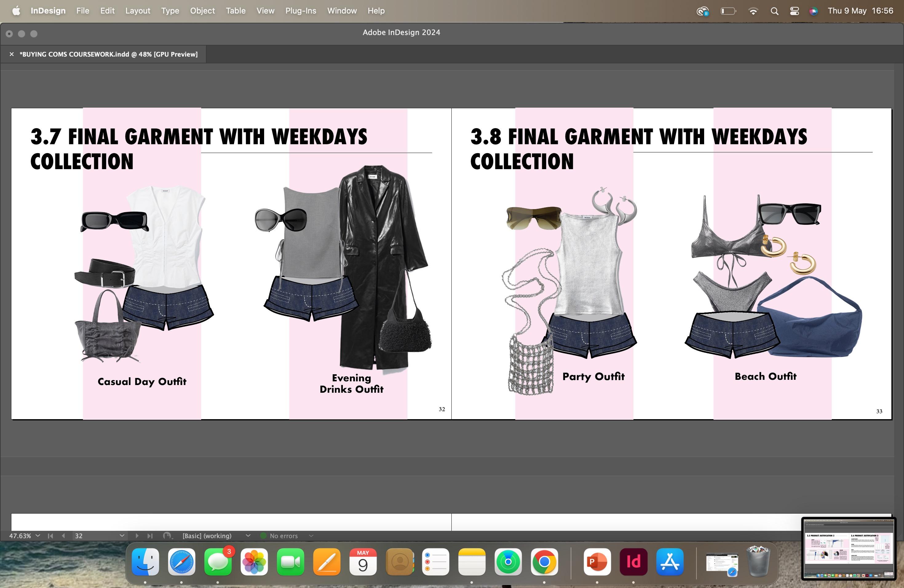Open the Layout menu
The width and height of the screenshot is (904, 588).
point(137,11)
